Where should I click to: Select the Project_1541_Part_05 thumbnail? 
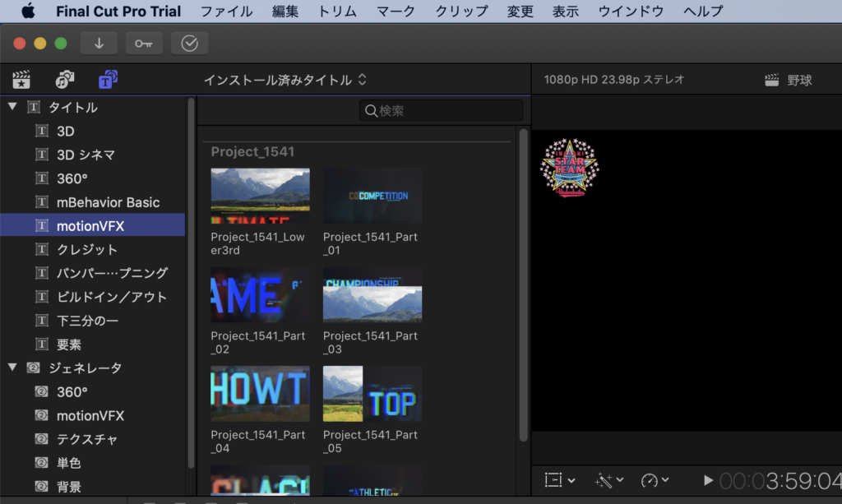click(372, 394)
